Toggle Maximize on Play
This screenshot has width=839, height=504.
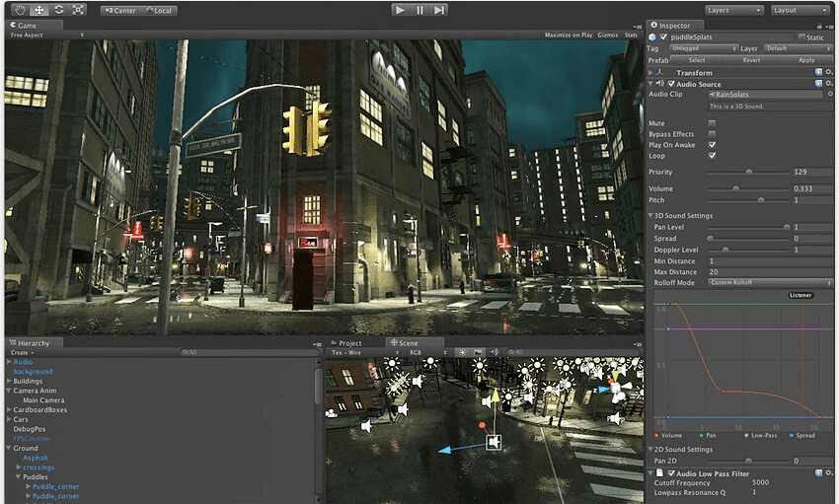pos(568,35)
